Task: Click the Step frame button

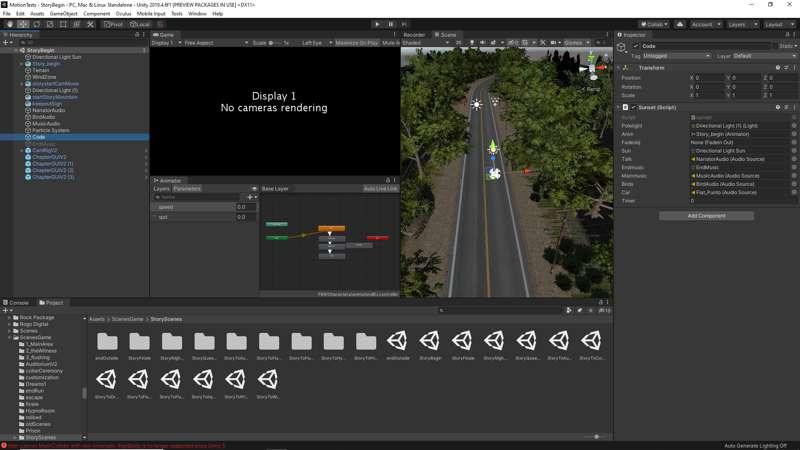Action: [x=404, y=24]
